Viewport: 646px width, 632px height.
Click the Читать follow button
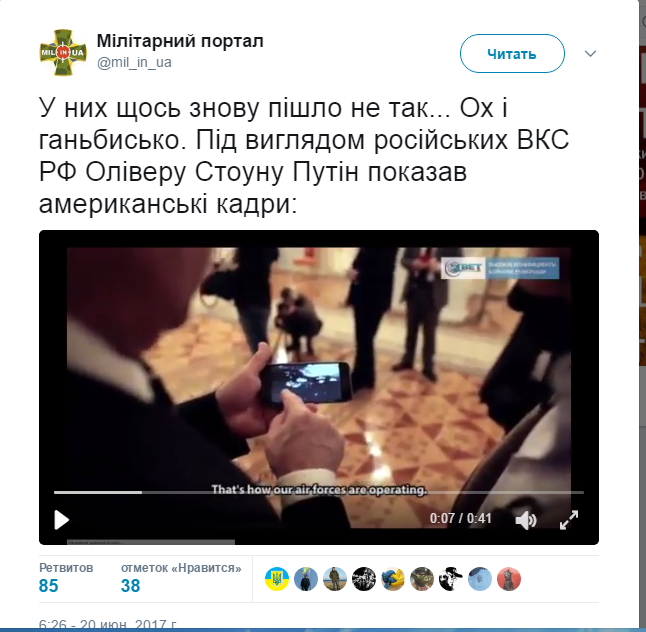point(512,54)
